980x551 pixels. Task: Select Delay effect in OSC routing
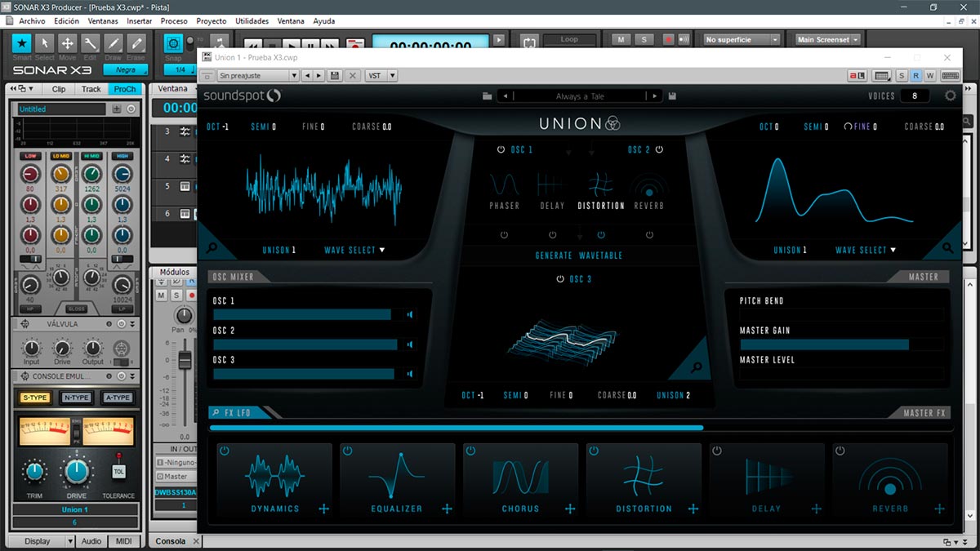[553, 191]
